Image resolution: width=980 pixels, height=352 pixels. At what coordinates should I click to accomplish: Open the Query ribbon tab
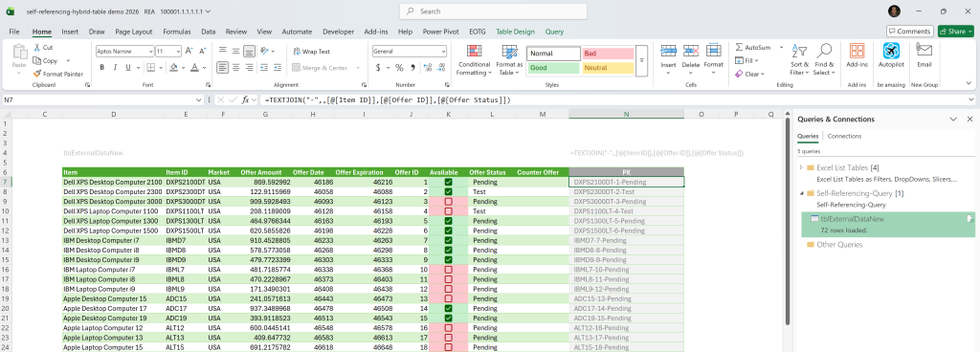tap(554, 32)
